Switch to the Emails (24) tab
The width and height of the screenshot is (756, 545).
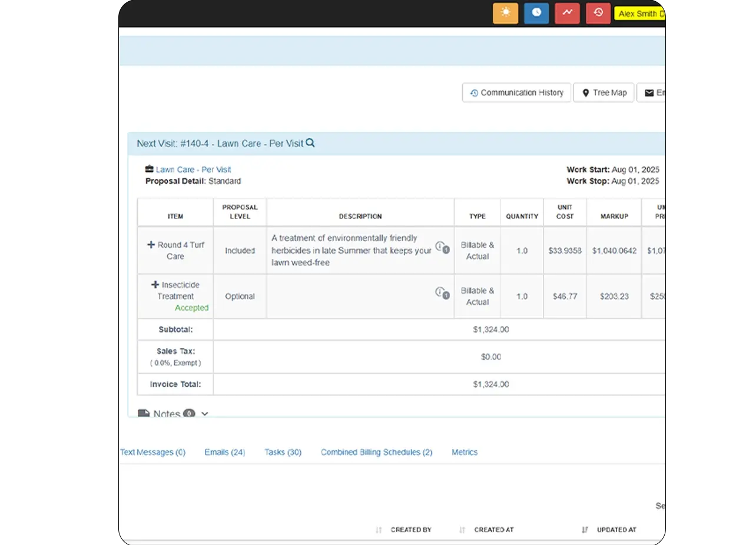tap(224, 452)
